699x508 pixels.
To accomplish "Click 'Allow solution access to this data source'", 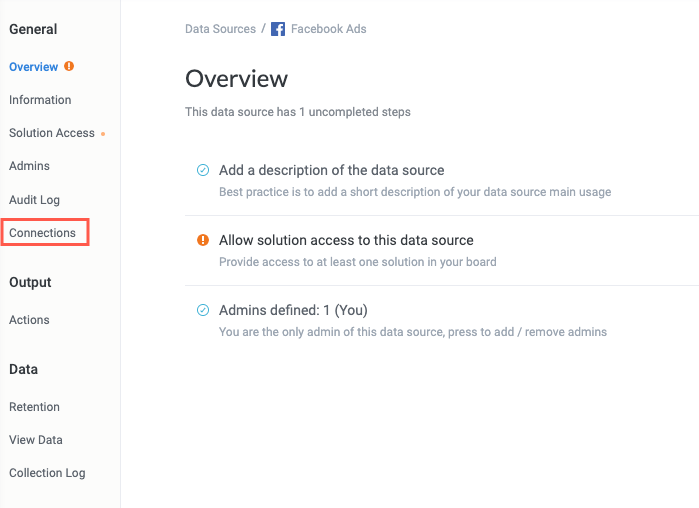I will (x=346, y=240).
